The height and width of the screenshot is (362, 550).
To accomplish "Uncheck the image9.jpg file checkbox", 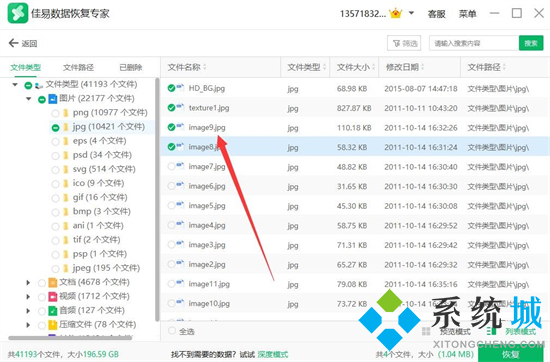I will (x=171, y=127).
